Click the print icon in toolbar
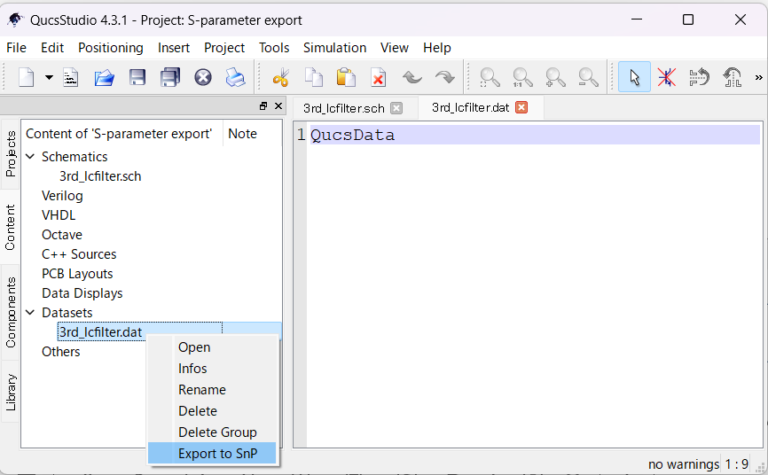The height and width of the screenshot is (475, 768). coord(234,77)
